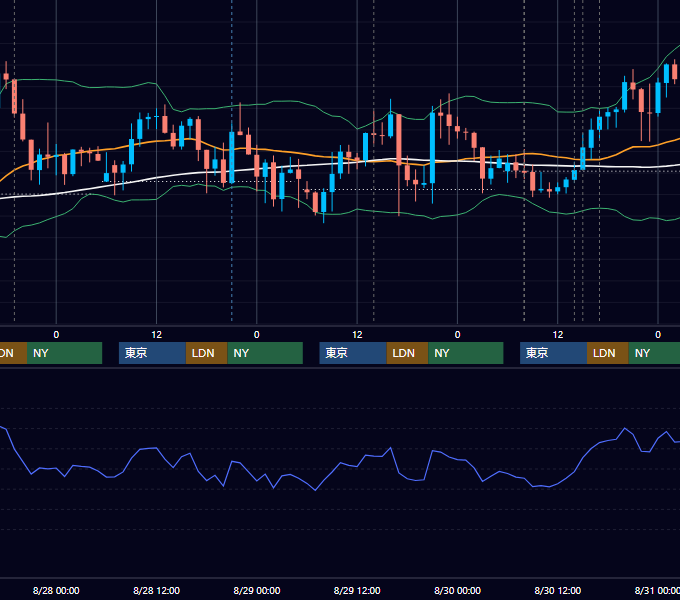Viewport: 680px width, 600px height.
Task: Click the 8/30 12:00 time axis label
Action: [558, 590]
